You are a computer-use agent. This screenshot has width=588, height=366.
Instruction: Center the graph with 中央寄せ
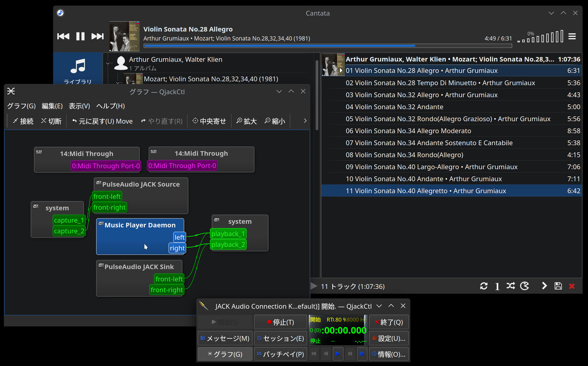[x=209, y=121]
